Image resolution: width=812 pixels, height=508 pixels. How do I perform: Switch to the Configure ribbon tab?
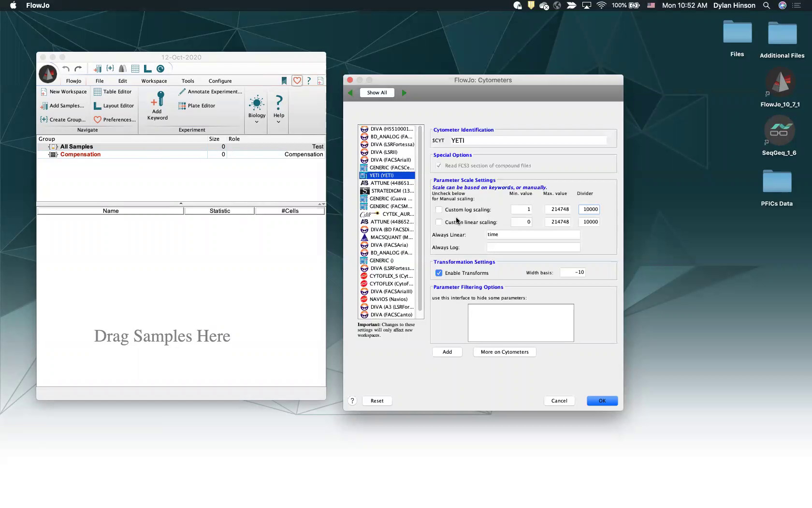tap(220, 81)
